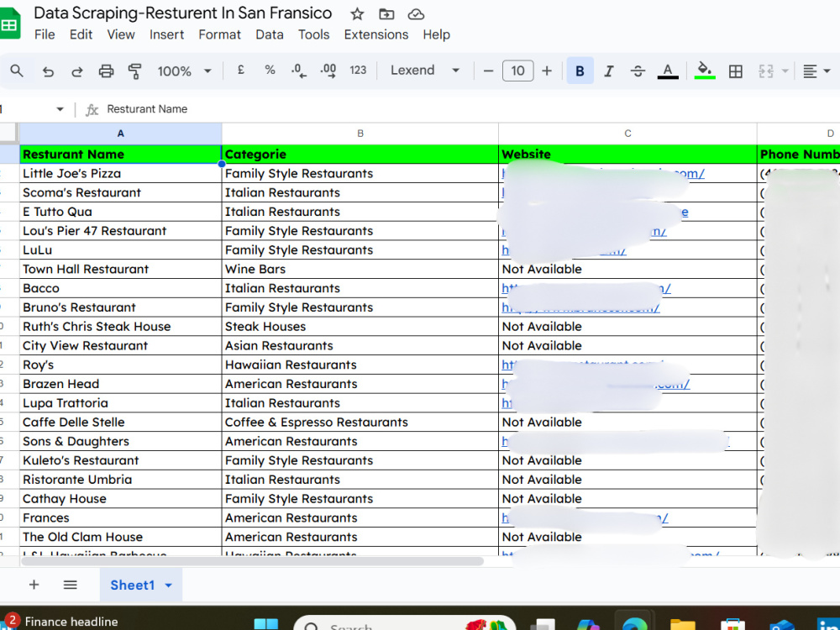Add a new sheet

pos(34,585)
